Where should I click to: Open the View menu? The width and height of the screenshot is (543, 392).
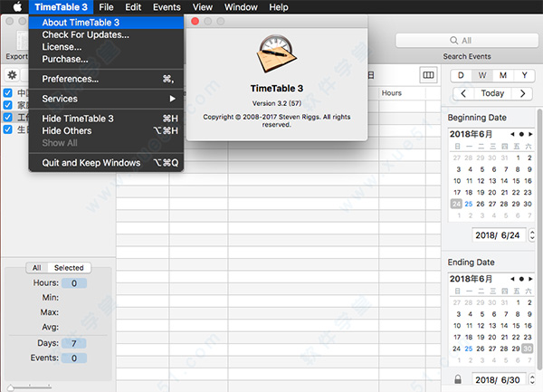coord(203,7)
